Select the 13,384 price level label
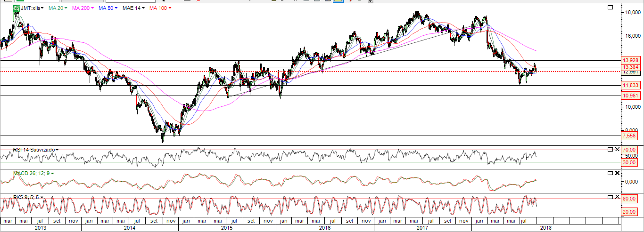The height and width of the screenshot is (232, 644). (630, 67)
